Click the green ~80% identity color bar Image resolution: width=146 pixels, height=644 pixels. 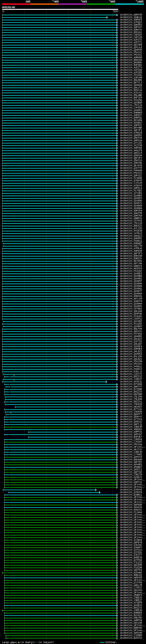point(101,4)
